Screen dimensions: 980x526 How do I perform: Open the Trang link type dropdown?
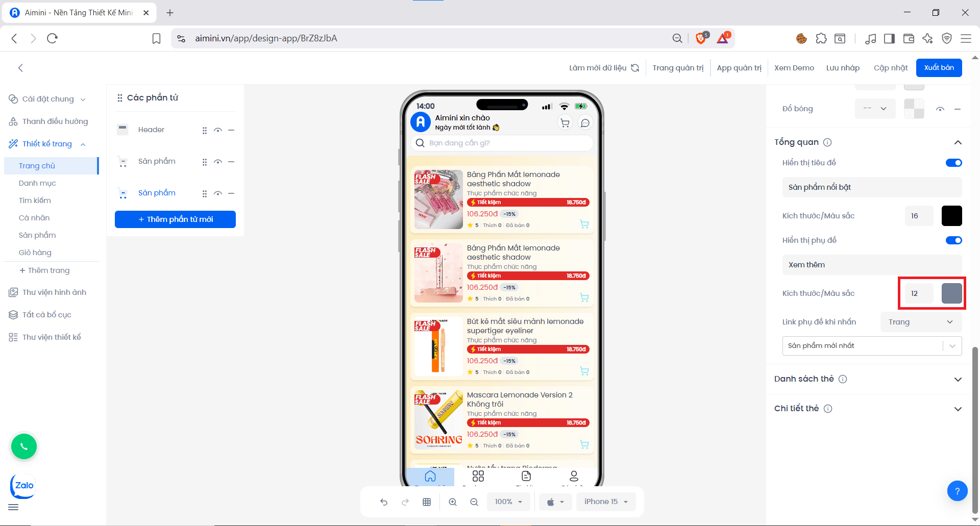(x=920, y=322)
